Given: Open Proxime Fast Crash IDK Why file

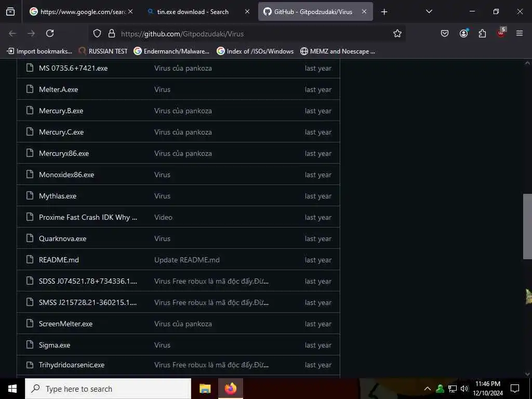Looking at the screenshot, I should 88,218.
